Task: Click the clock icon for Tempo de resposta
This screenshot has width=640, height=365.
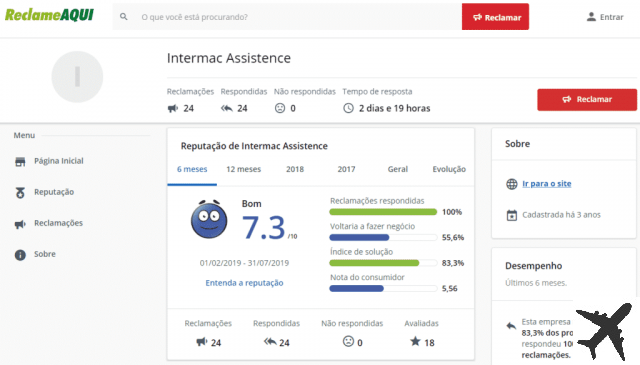Action: (348, 108)
